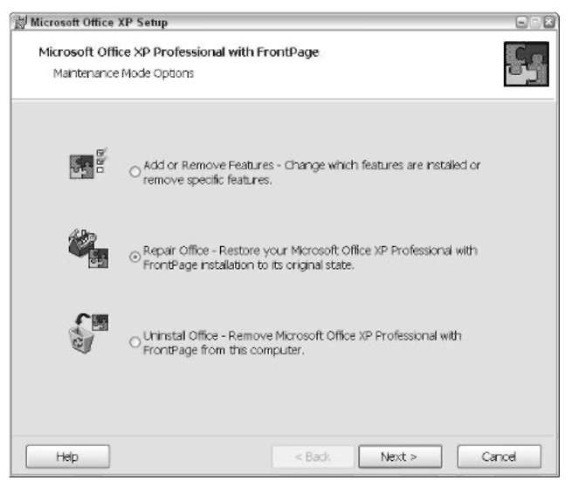
Task: Click the Add or Remove Features puzzle icon
Action: pyautogui.click(x=88, y=164)
